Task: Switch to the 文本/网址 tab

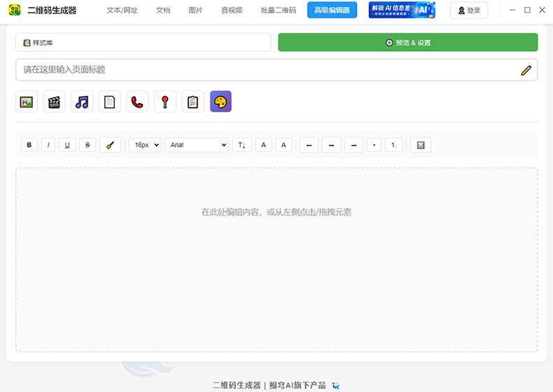Action: (x=122, y=10)
